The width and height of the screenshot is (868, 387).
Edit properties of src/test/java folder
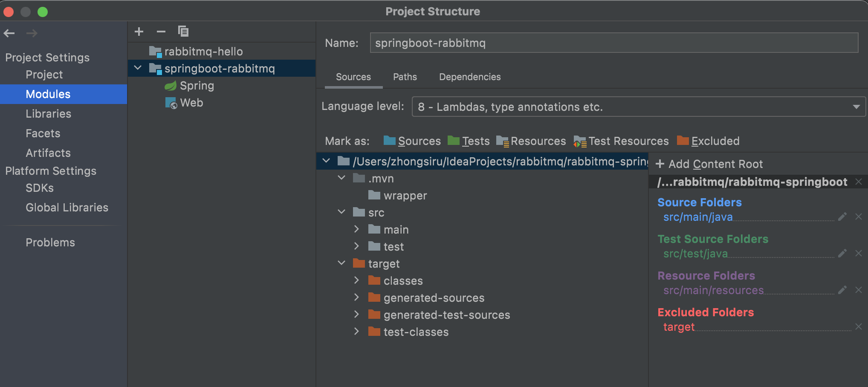point(842,254)
